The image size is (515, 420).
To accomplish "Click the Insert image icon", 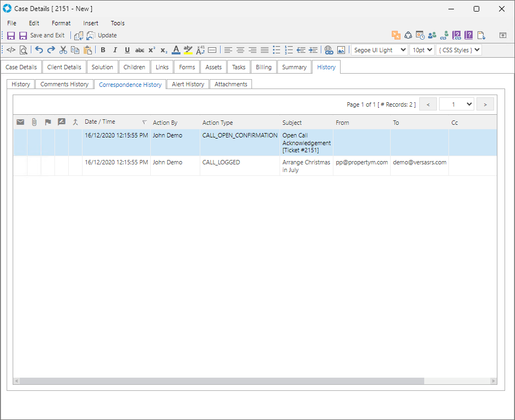I will [341, 50].
